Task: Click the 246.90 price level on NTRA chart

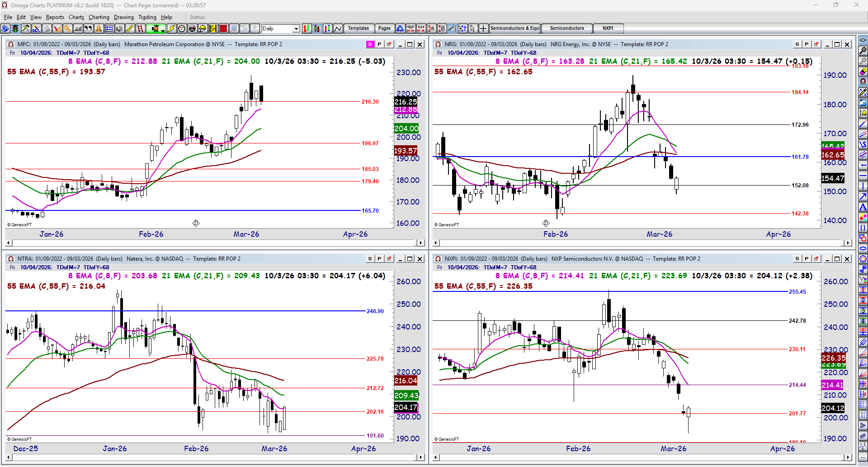Action: coord(375,311)
